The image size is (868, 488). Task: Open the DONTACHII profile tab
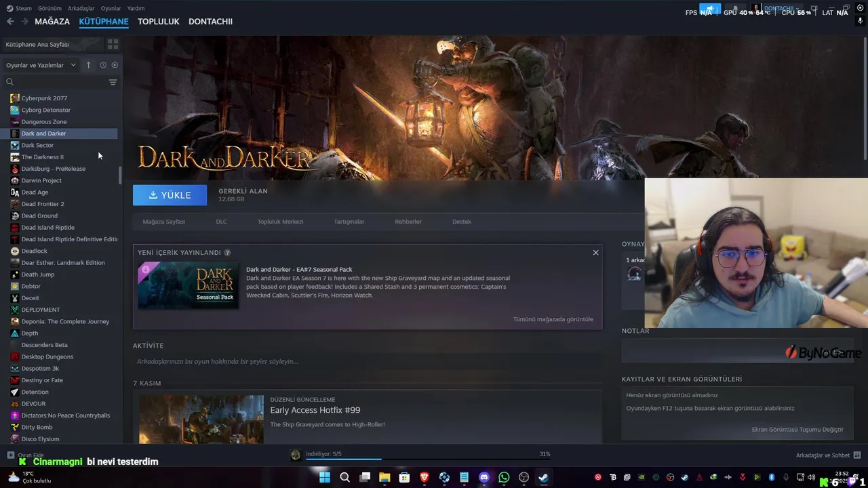pos(210,22)
